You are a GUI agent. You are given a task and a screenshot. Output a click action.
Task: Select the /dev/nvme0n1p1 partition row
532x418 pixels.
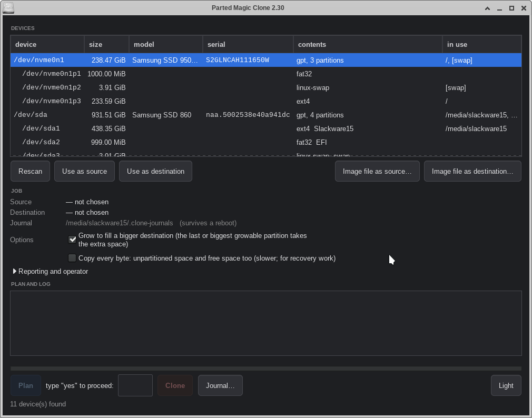(266, 74)
